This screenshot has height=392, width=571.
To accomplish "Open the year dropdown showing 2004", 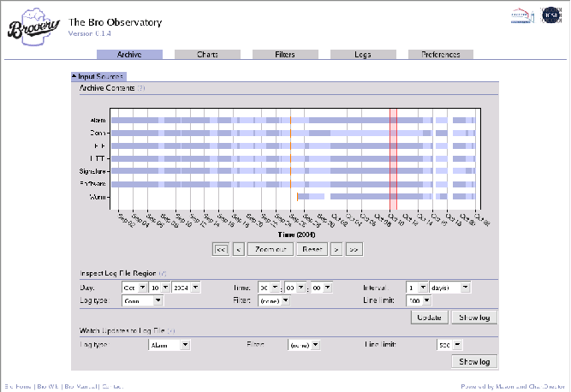I will (183, 288).
